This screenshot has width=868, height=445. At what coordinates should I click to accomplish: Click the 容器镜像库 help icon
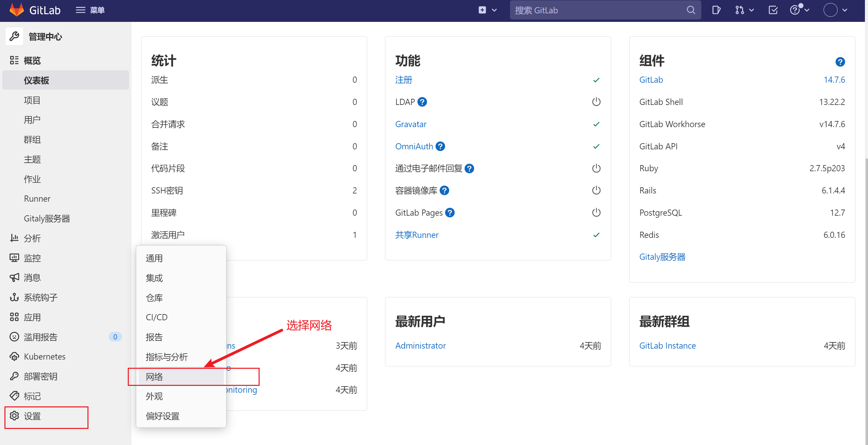click(x=444, y=190)
